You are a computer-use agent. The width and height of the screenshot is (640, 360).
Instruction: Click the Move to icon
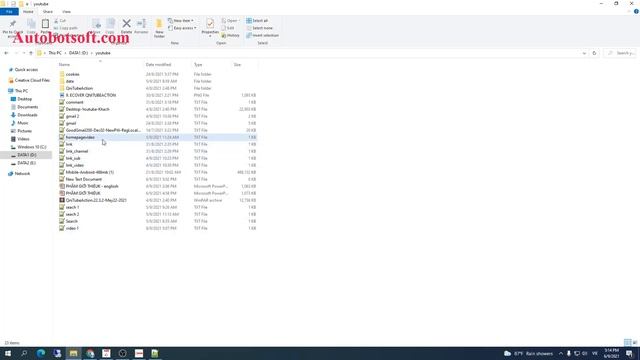[96, 26]
